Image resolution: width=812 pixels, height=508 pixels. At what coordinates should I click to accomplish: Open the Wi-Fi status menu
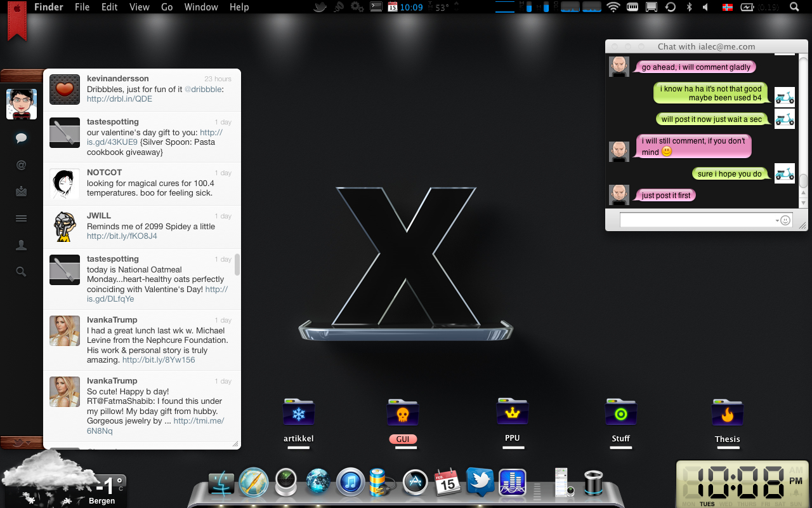point(613,7)
